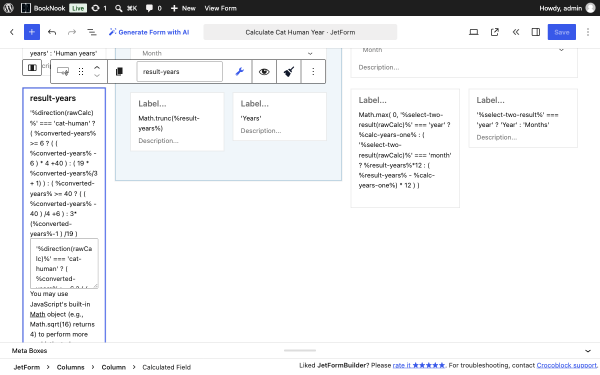Open the rate it five stars link
This screenshot has width=600, height=375.
(x=419, y=365)
